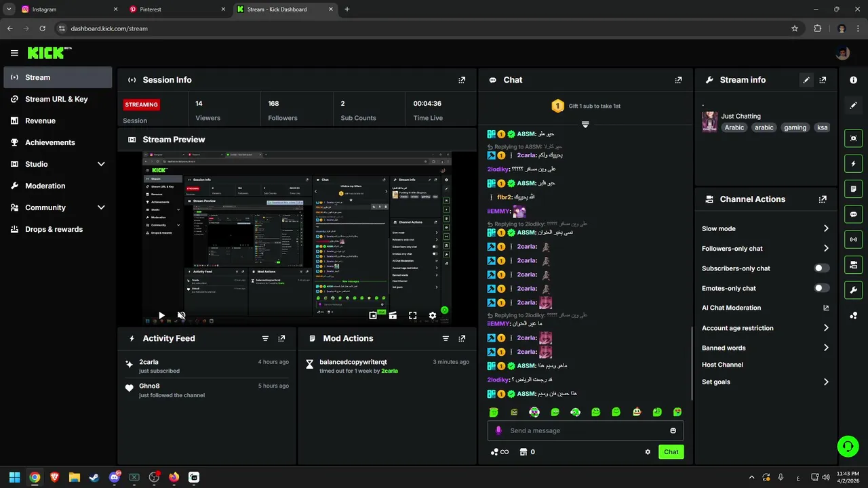Viewport: 868px width, 488px height.
Task: Click Host Channel action
Action: (x=722, y=365)
